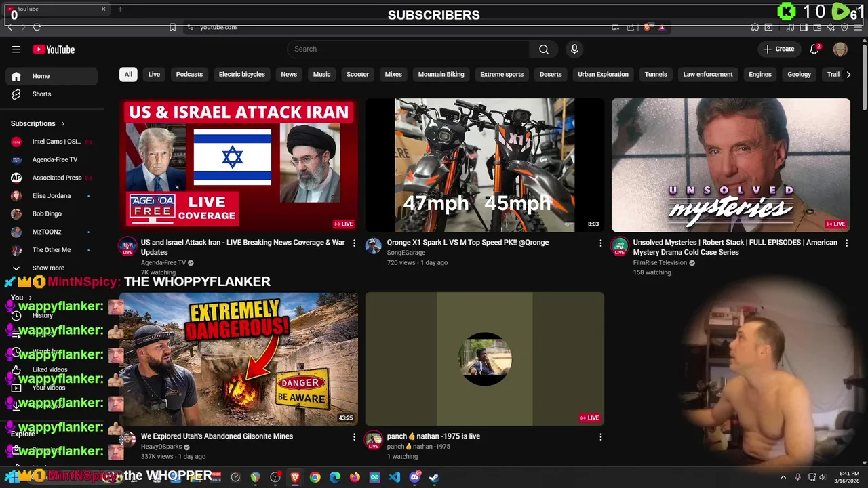The height and width of the screenshot is (488, 868).
Task: Select the Live category chip
Action: [154, 74]
